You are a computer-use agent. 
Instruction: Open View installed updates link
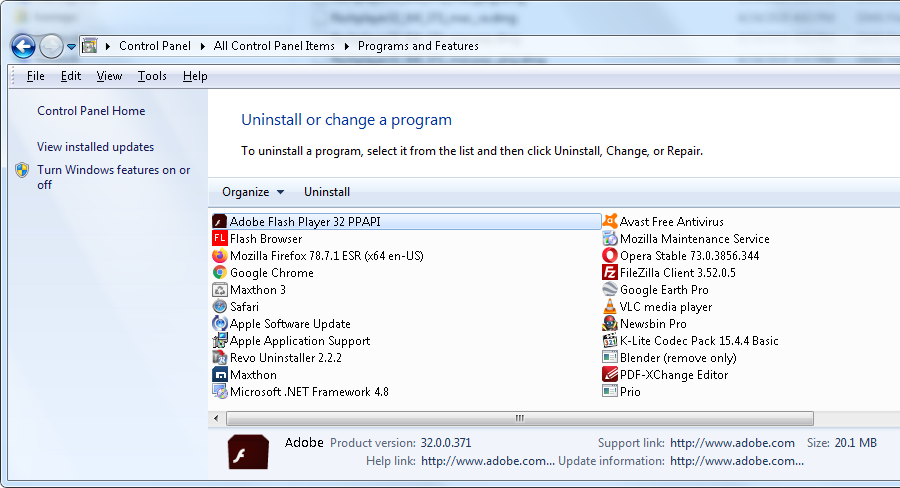(95, 146)
